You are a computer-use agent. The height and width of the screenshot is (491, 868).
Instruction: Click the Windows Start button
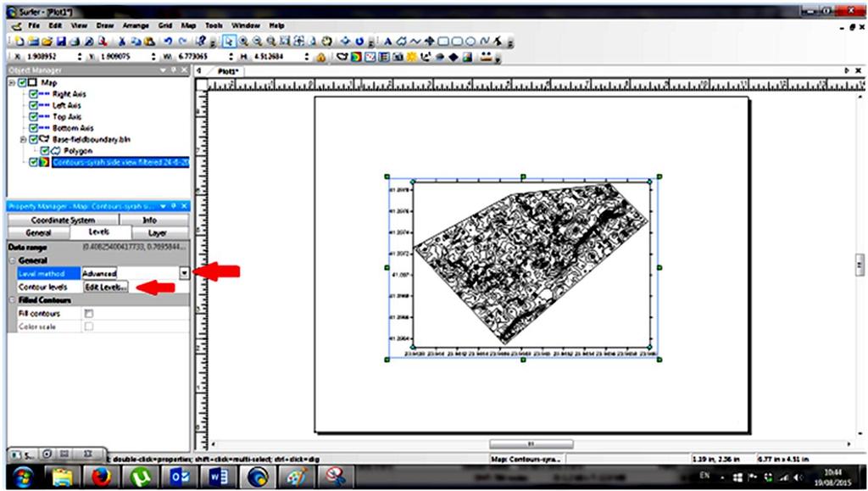coord(23,476)
